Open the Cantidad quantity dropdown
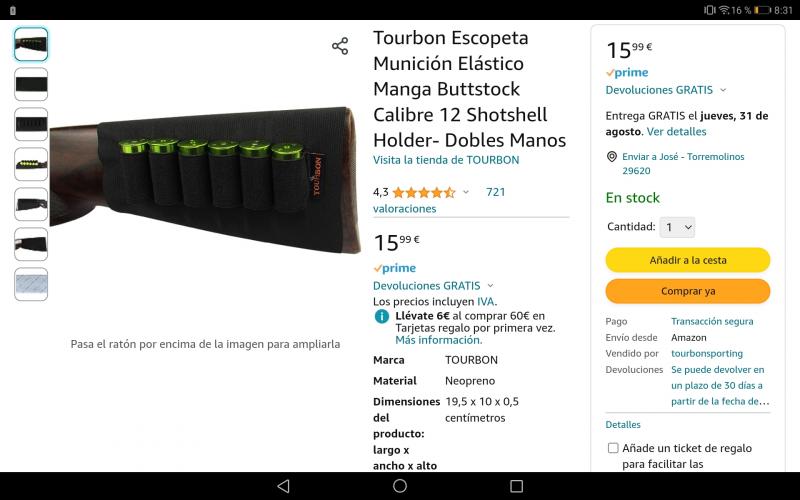This screenshot has height=500, width=800. click(677, 227)
